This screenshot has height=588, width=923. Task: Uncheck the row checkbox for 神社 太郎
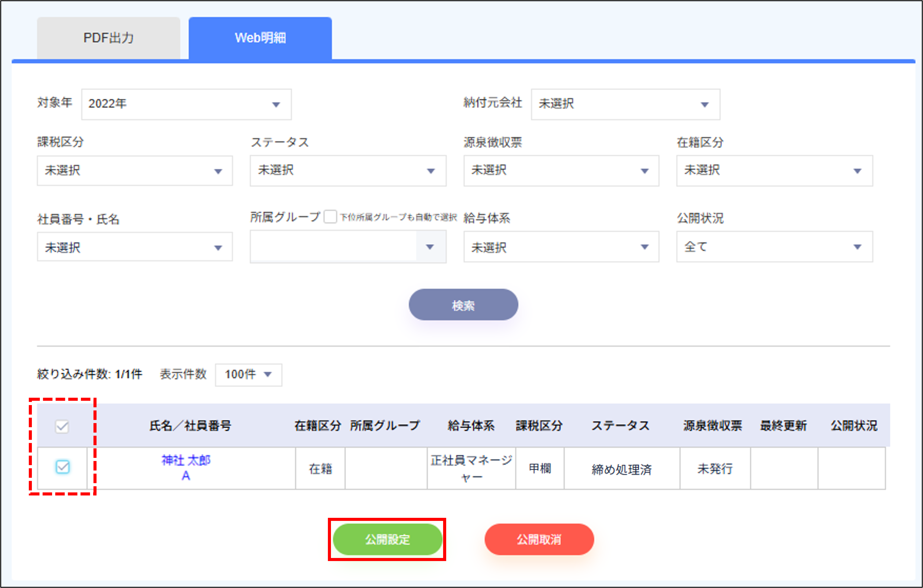click(63, 468)
